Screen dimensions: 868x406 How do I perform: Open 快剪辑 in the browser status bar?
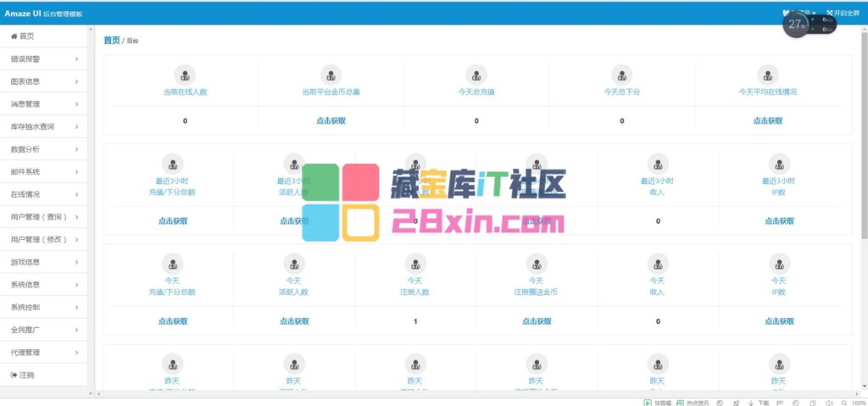657,403
